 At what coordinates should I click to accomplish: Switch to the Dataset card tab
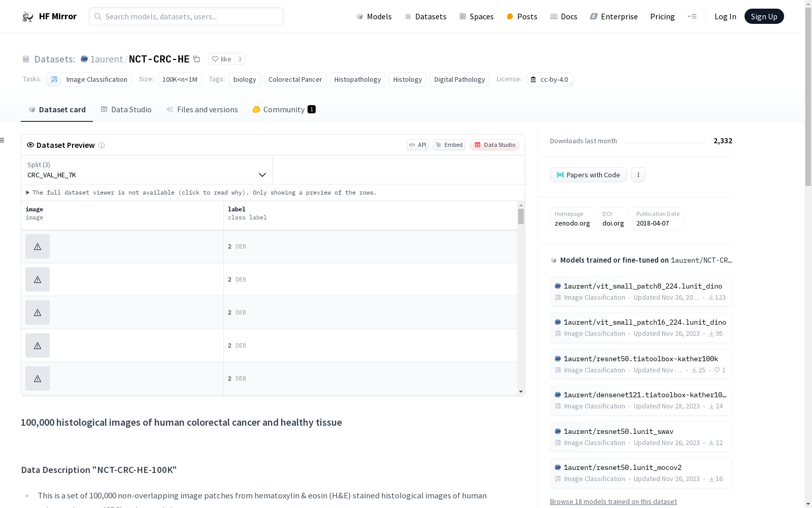57,109
